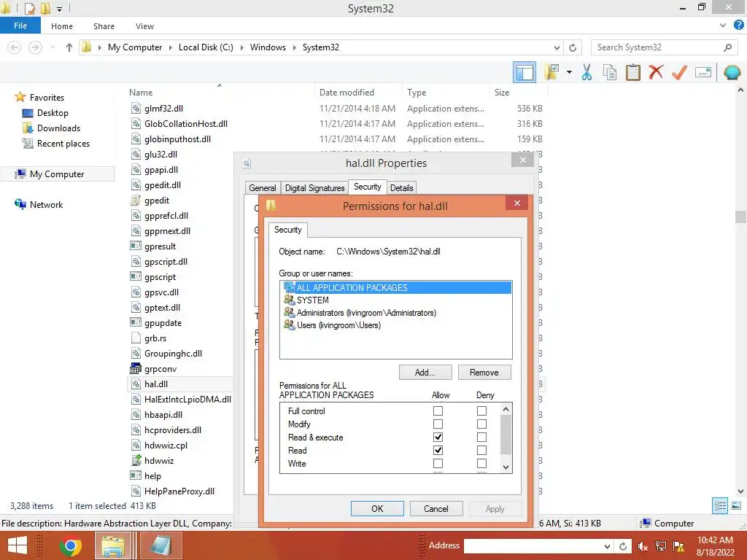
Task: Check Allow for Modify
Action: pyautogui.click(x=438, y=424)
